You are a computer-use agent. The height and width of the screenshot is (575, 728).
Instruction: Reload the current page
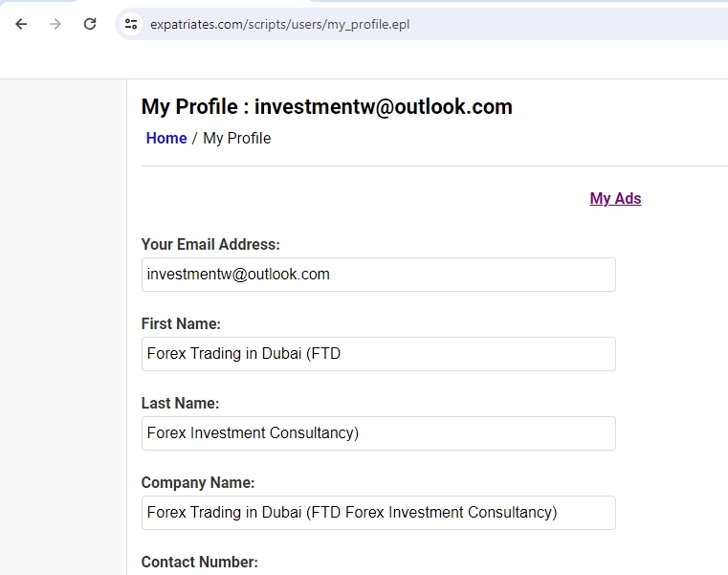[x=90, y=24]
